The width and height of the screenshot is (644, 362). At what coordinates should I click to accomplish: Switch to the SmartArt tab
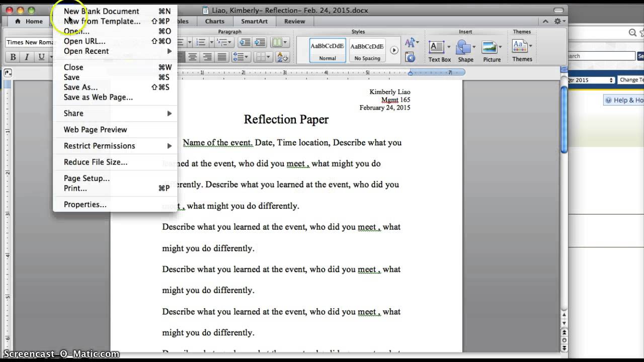(254, 21)
